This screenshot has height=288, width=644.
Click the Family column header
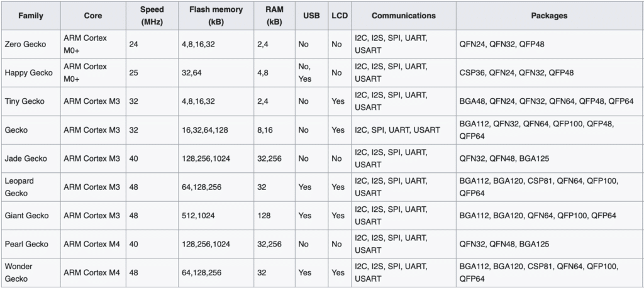click(30, 16)
